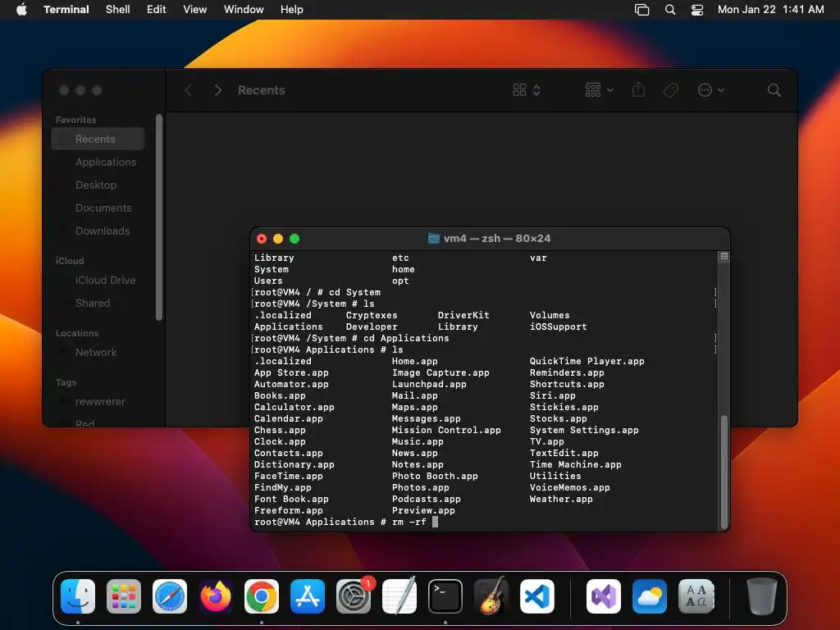
Task: Click 'Mission Control.app' in Terminal output
Action: [446, 430]
